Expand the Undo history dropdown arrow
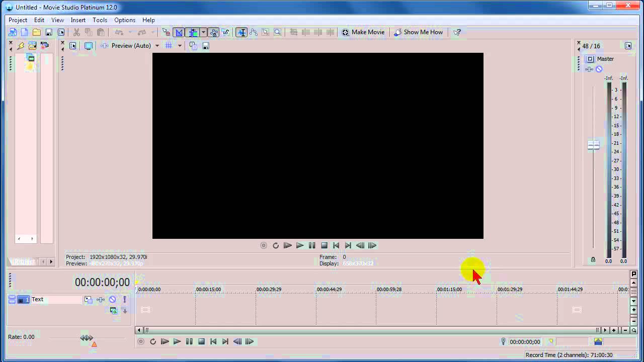Screen dimensions: 644x362 130,32
